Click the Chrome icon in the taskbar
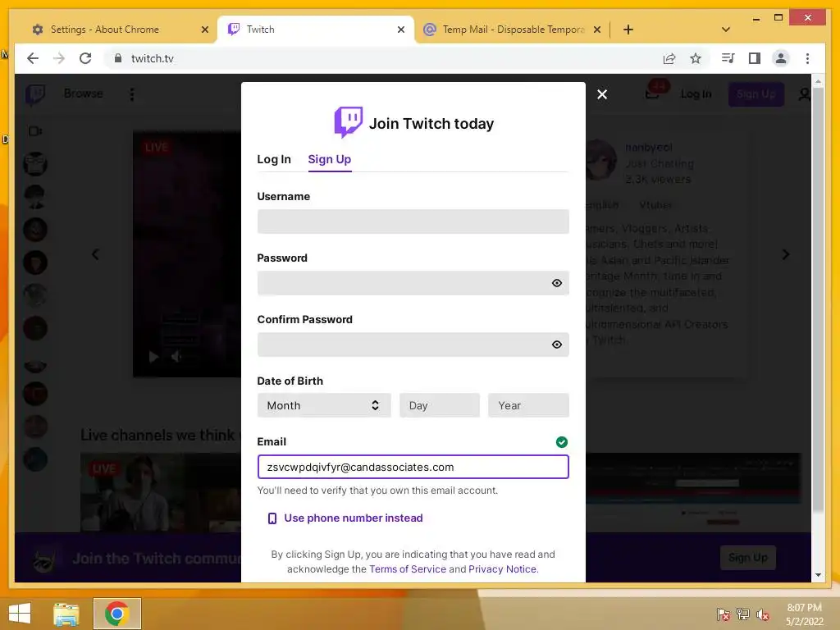 116,614
